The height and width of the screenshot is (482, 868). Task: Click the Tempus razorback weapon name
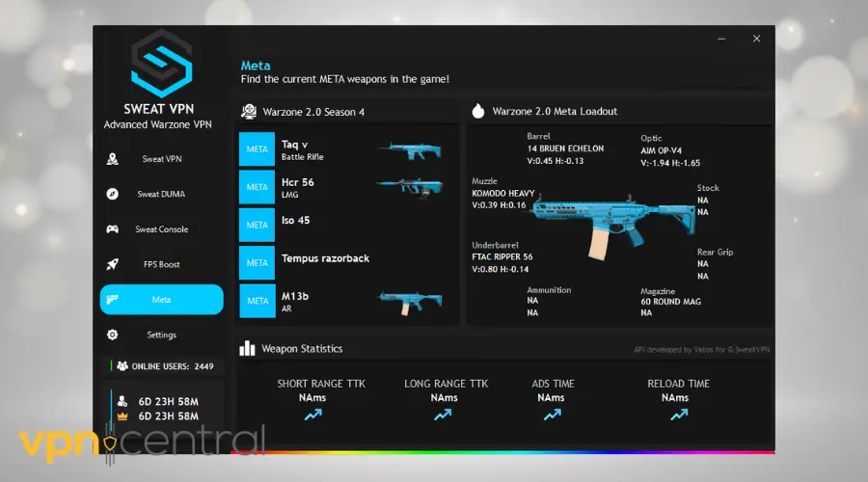[326, 258]
